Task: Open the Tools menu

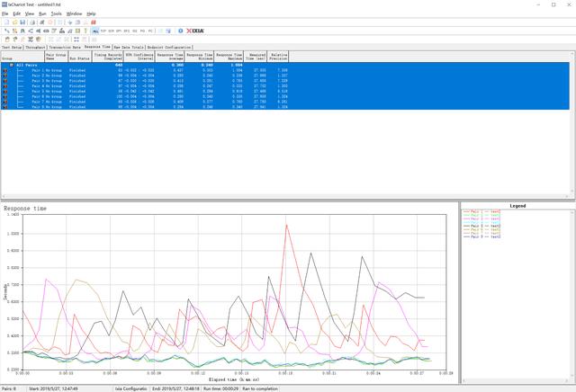Action: tap(57, 14)
